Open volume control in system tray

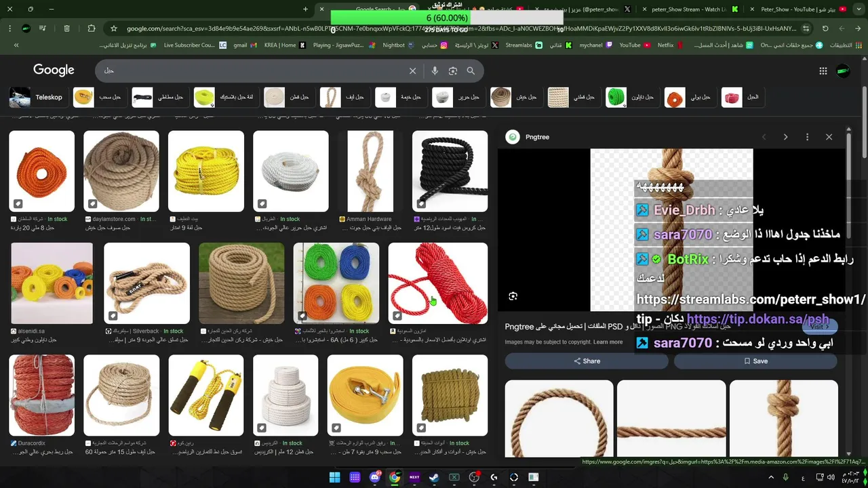click(831, 477)
